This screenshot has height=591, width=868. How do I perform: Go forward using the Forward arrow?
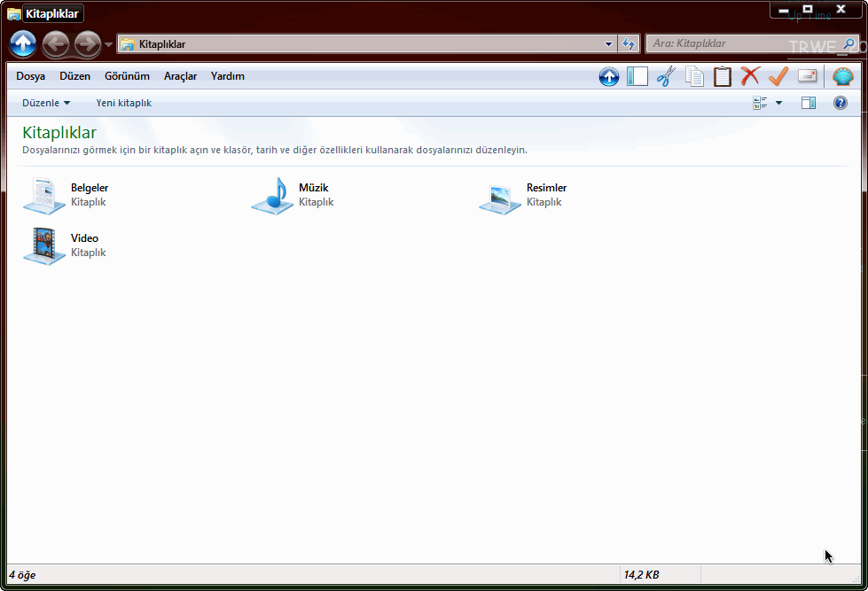[88, 43]
